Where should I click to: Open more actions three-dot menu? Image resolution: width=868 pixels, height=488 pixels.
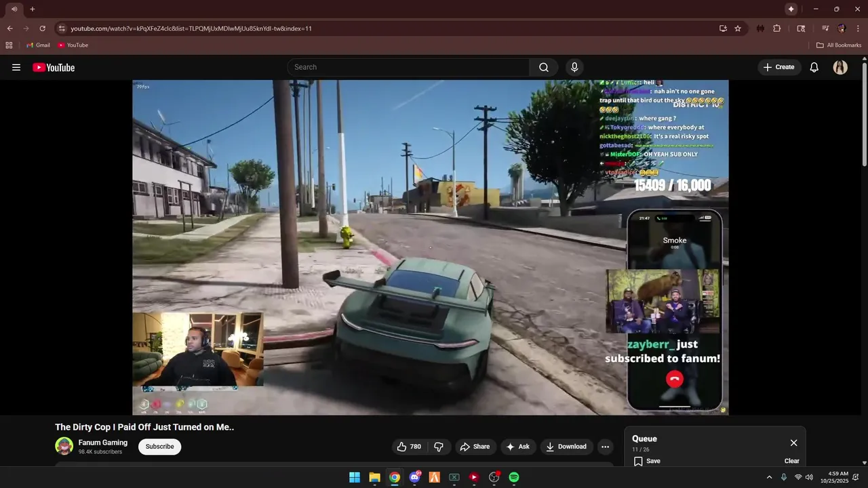click(x=605, y=447)
